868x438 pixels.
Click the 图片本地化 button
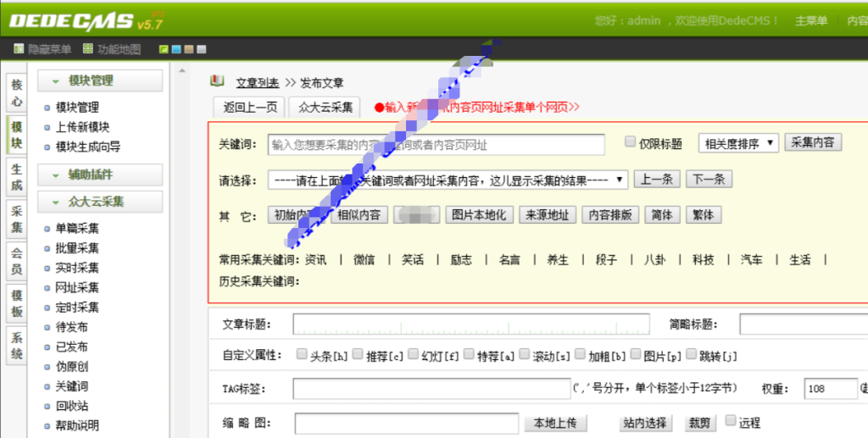coord(480,215)
